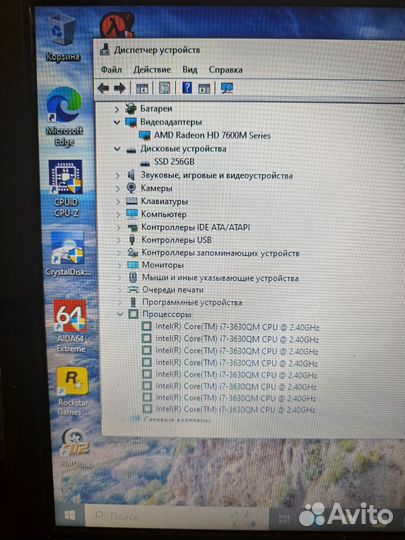The width and height of the screenshot is (405, 540).
Task: Launch the CrystalDisk shortcut
Action: click(x=68, y=254)
